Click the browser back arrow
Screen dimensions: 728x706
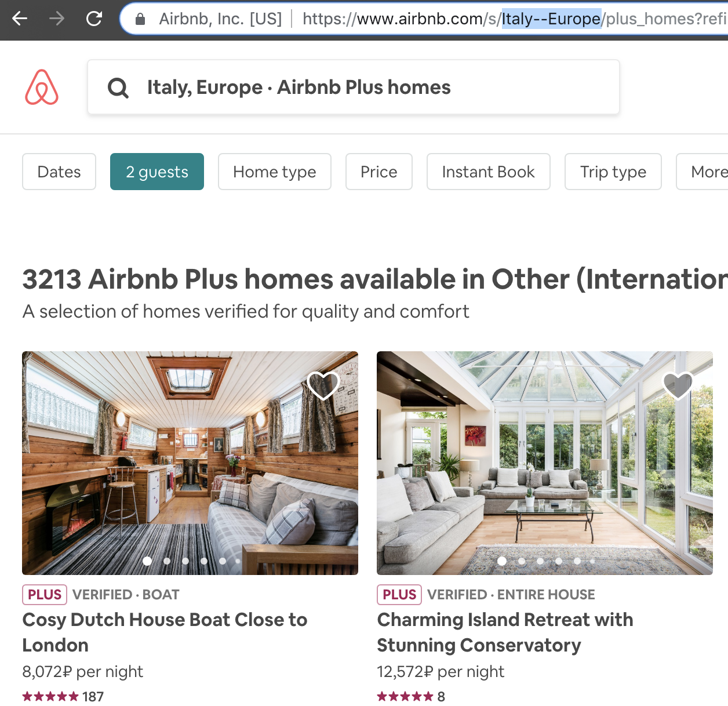point(20,19)
